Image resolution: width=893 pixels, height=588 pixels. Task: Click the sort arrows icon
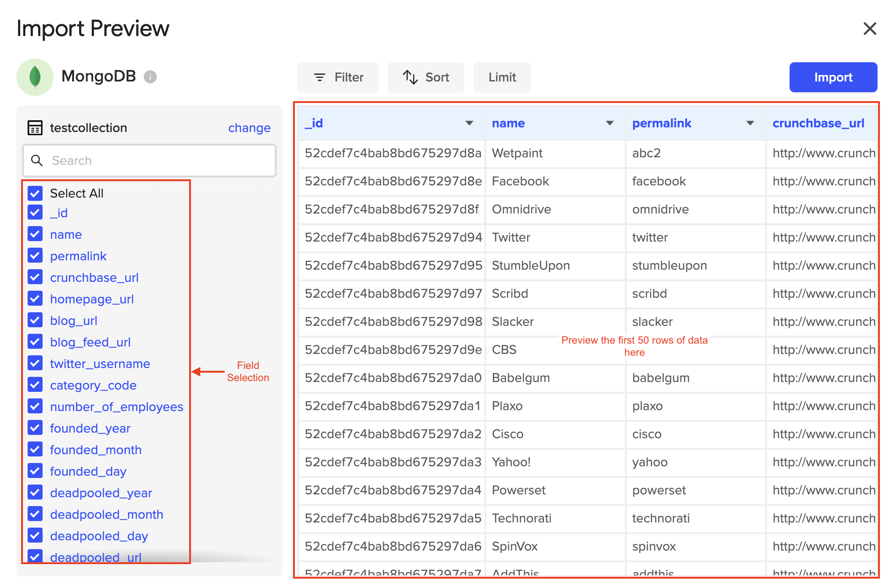pyautogui.click(x=410, y=77)
